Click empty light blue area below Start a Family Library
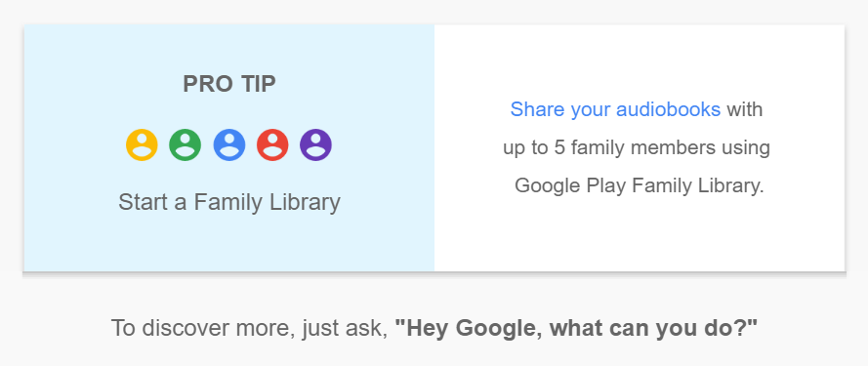868x366 pixels. (x=229, y=244)
